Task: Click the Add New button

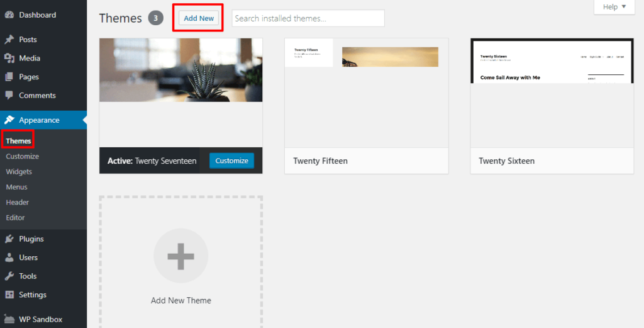Action: tap(199, 18)
